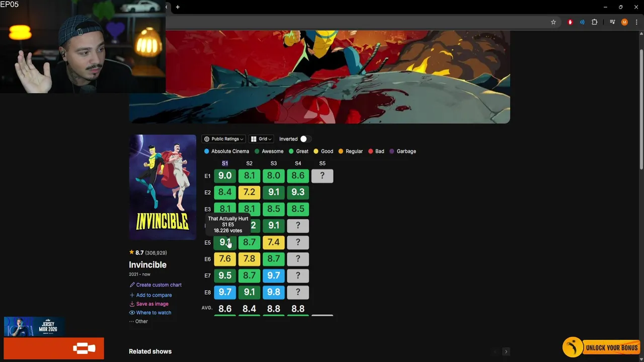Click the S3 E7 rating 9.7

[274, 276]
